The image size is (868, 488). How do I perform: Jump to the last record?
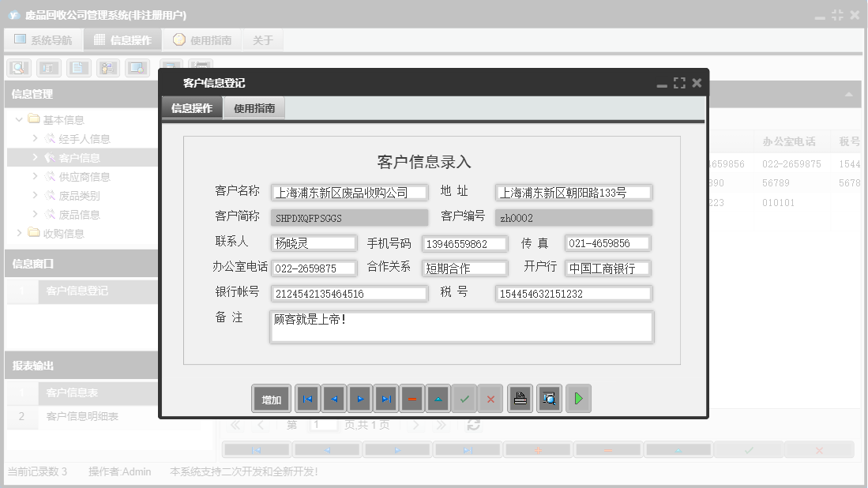(x=385, y=398)
